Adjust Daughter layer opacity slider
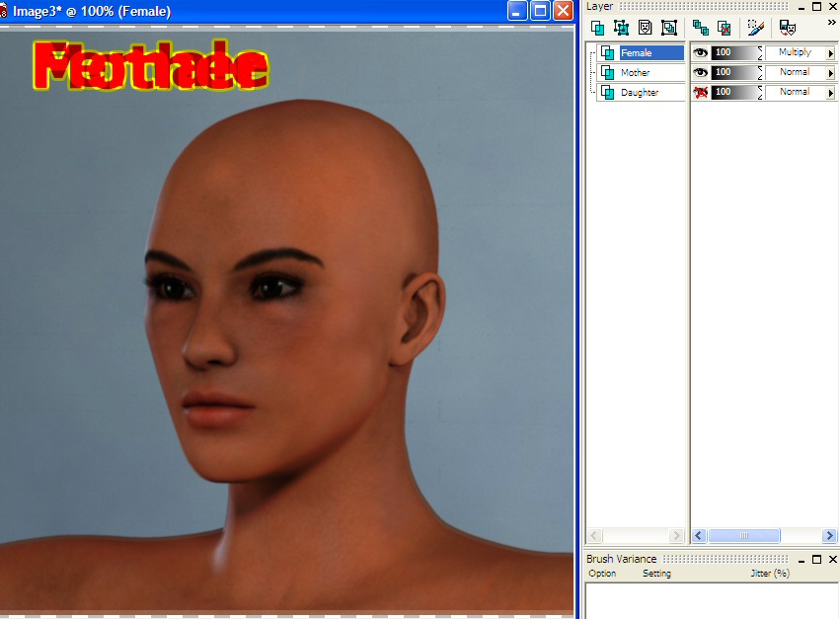The image size is (840, 619). pos(736,92)
